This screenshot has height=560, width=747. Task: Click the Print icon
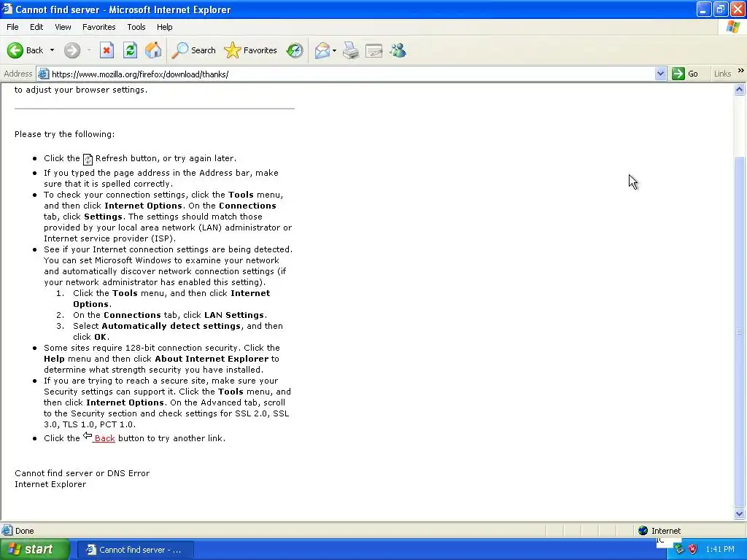click(x=351, y=50)
